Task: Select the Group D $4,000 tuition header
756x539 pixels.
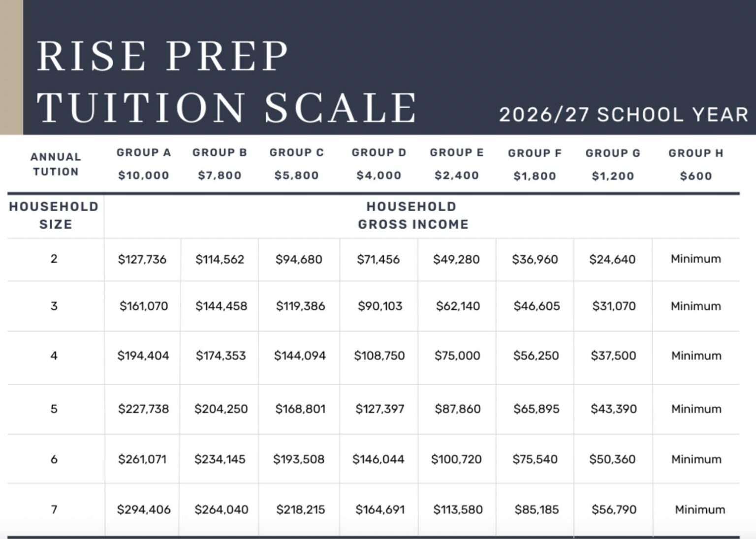Action: (x=378, y=175)
